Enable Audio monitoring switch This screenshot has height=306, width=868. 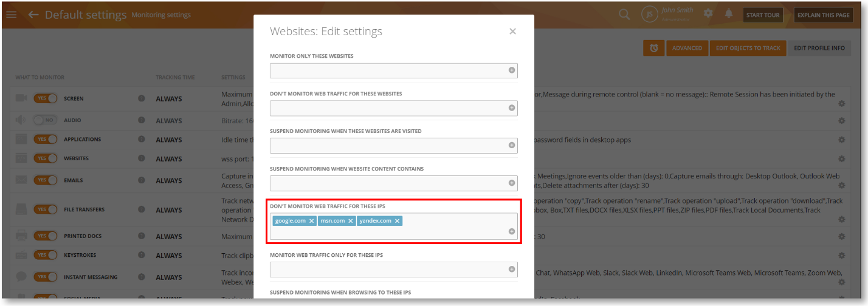46,120
